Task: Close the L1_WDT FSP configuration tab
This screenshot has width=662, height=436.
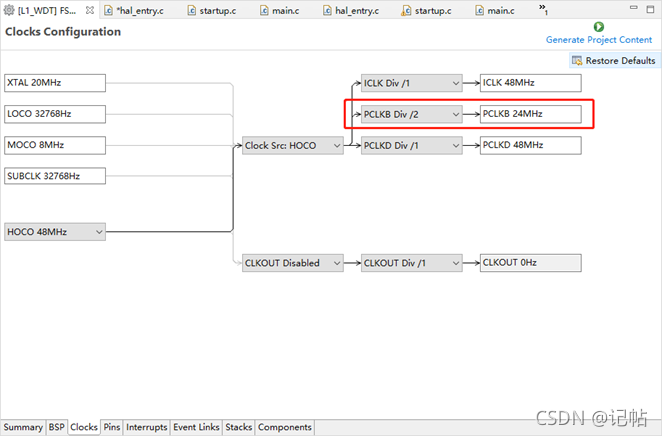Action: click(x=90, y=10)
